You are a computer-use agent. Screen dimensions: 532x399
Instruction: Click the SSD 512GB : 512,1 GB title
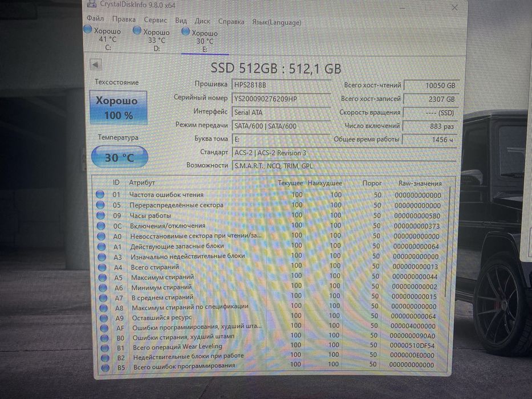coord(276,68)
